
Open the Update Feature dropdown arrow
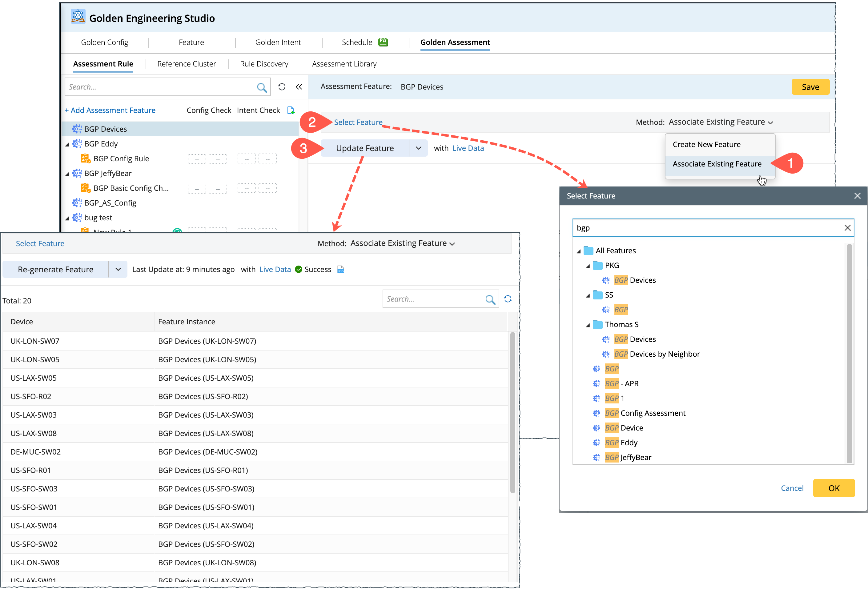coord(418,148)
